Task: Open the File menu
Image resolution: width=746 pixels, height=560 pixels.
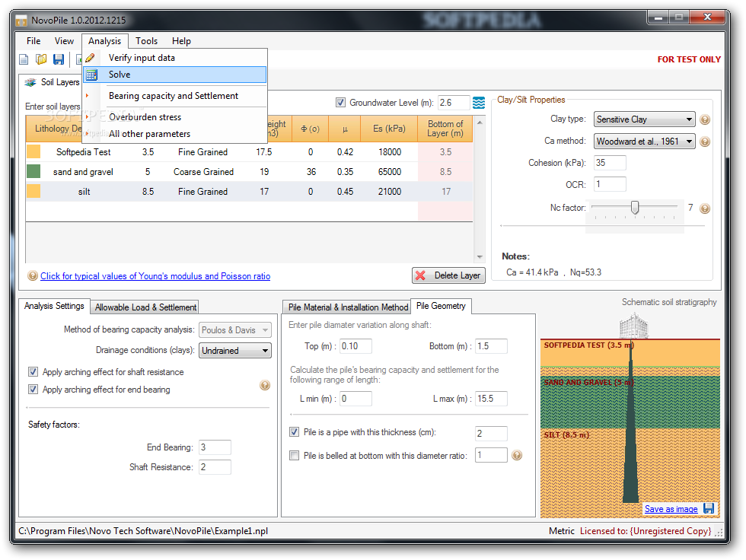Action: 33,41
